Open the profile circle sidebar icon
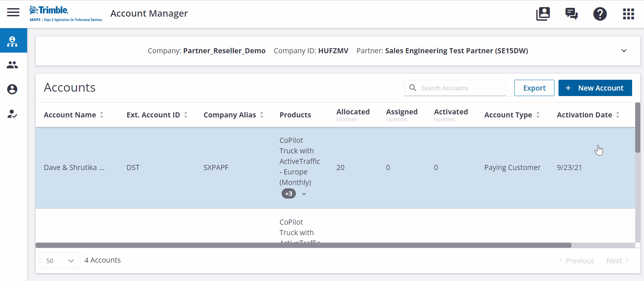 point(12,89)
